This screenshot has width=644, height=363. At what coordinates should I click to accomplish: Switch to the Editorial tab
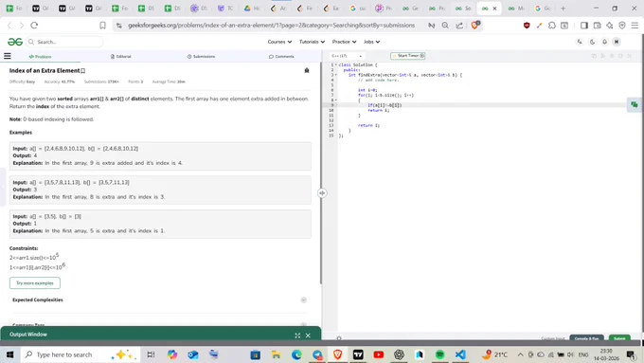121,56
